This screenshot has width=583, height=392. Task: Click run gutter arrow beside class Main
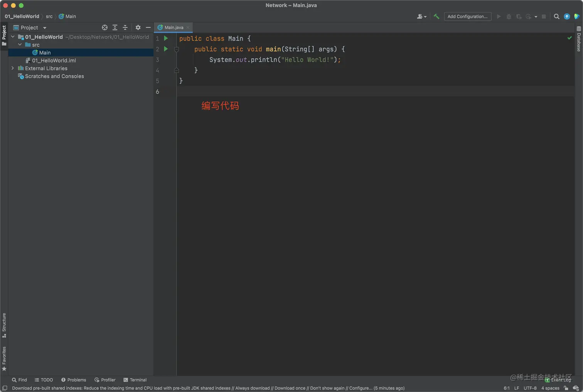166,39
